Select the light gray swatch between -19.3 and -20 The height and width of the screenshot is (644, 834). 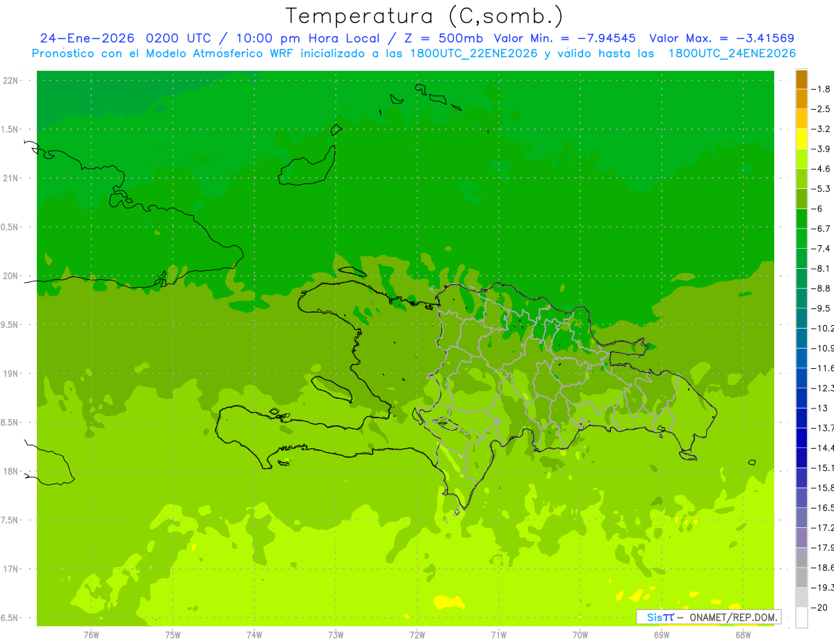click(x=801, y=597)
